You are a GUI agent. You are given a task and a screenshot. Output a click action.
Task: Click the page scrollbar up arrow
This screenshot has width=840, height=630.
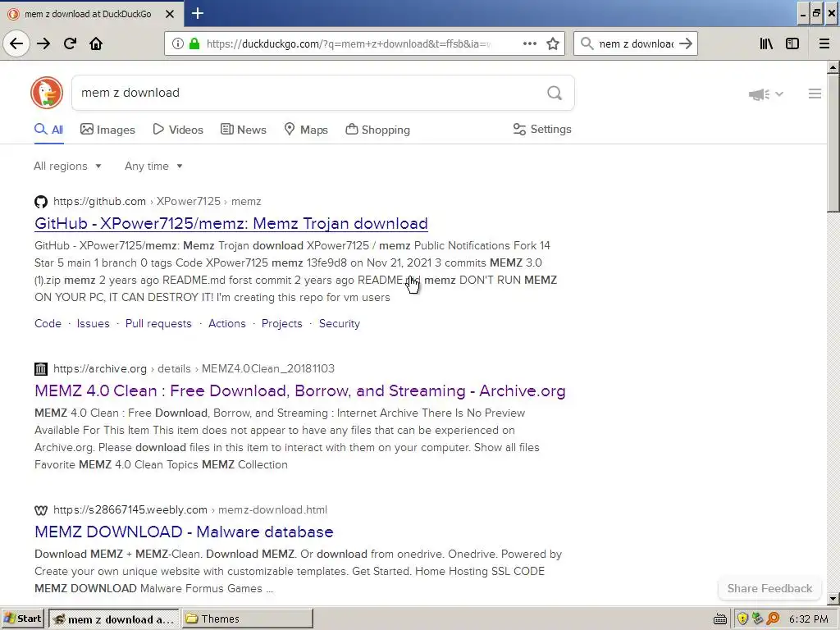833,68
